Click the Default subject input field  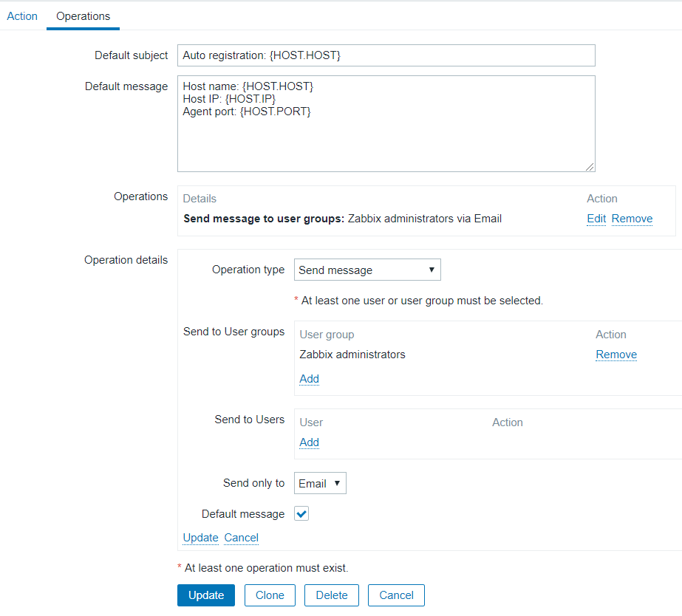[x=386, y=55]
